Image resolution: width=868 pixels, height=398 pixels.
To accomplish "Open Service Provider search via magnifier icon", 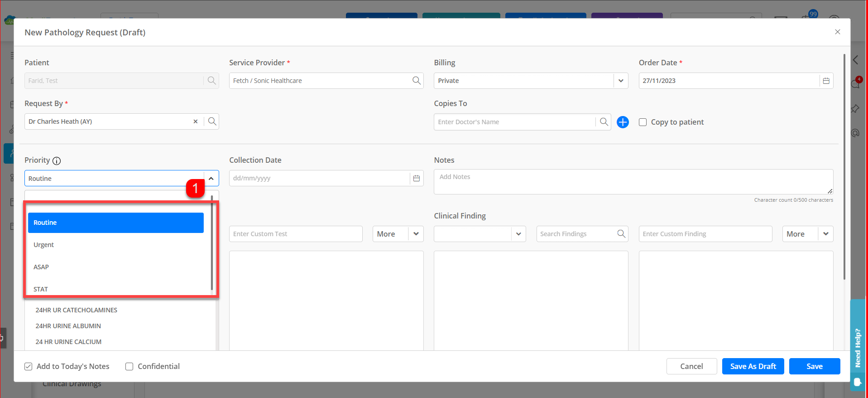I will pyautogui.click(x=417, y=81).
